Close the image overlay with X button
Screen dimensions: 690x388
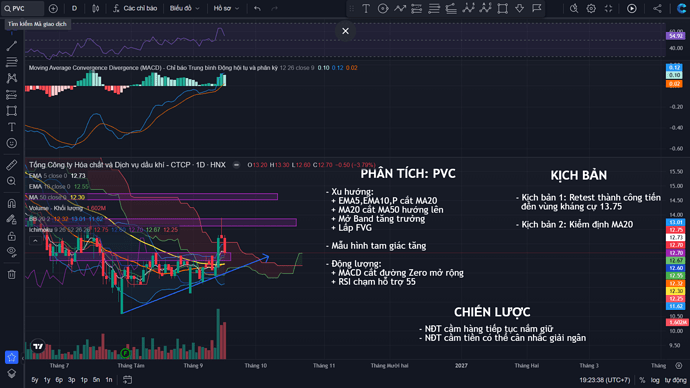[345, 31]
